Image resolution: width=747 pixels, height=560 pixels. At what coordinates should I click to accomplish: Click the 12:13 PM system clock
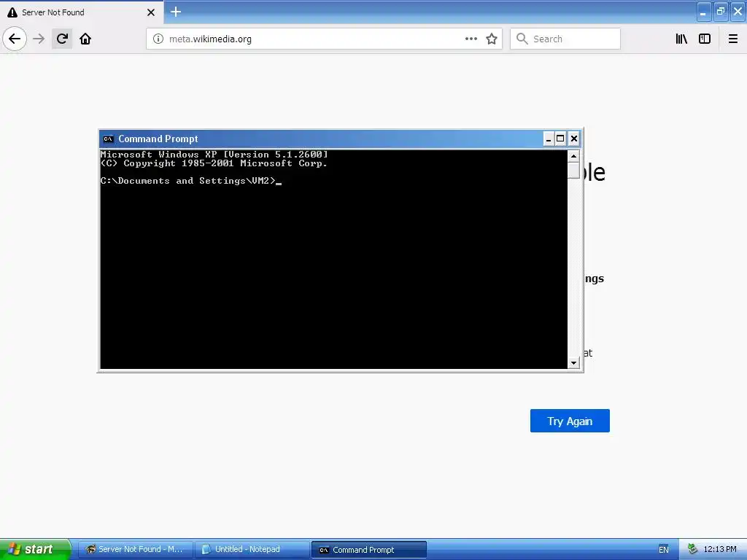pos(720,550)
